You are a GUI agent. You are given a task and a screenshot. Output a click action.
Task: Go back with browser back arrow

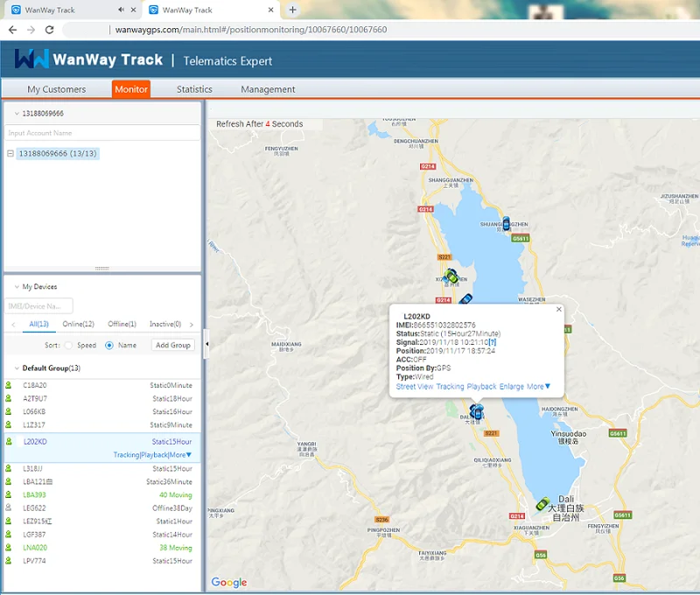pyautogui.click(x=12, y=30)
